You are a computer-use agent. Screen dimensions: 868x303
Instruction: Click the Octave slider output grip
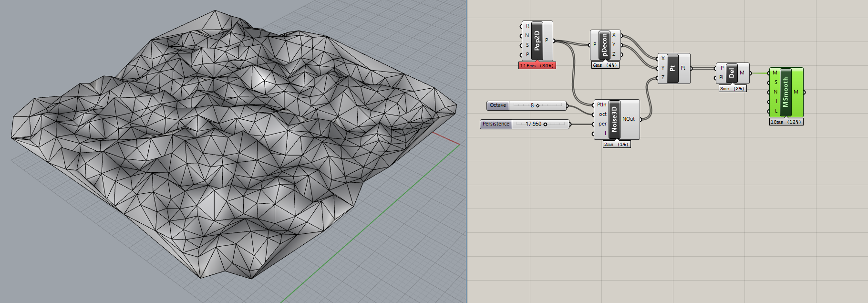[x=567, y=105]
